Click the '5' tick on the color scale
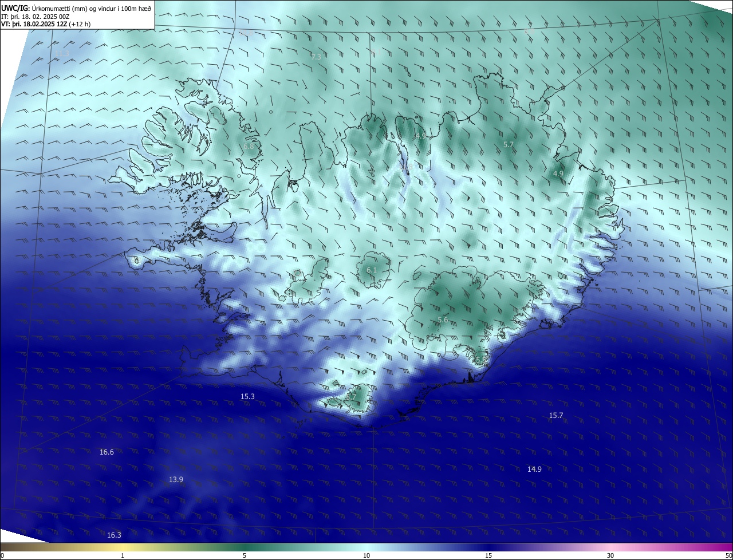Viewport: 733px width, 560px height. [x=245, y=555]
